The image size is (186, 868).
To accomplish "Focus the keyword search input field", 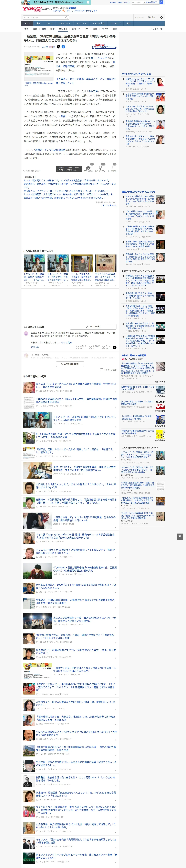I will click(44, 18).
